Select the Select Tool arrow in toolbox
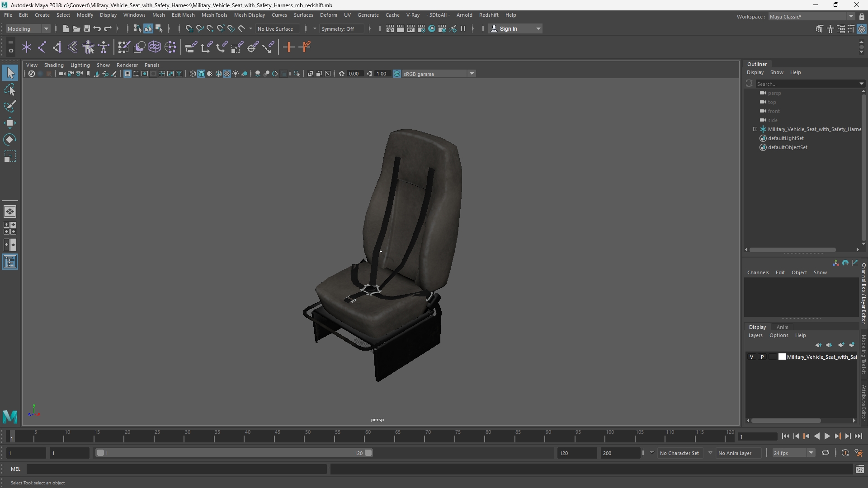This screenshot has width=868, height=488. [x=10, y=73]
